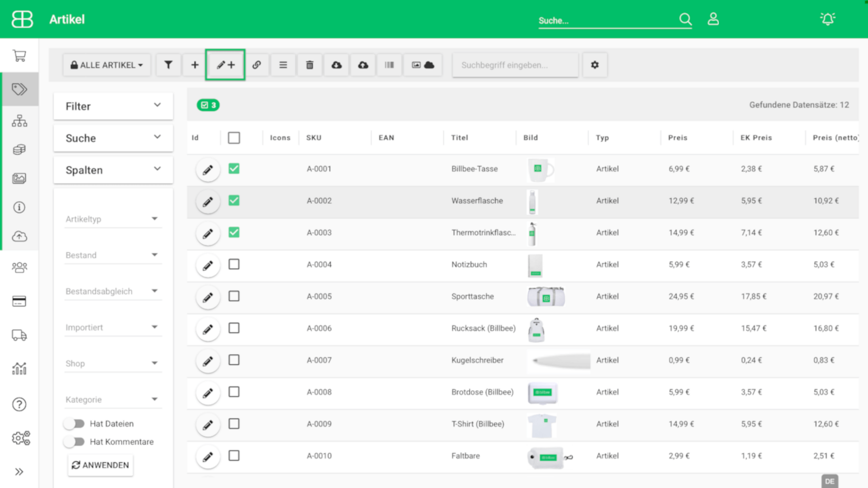Click the selected count badge showing 3
Viewport: 868px width, 488px height.
coord(208,105)
